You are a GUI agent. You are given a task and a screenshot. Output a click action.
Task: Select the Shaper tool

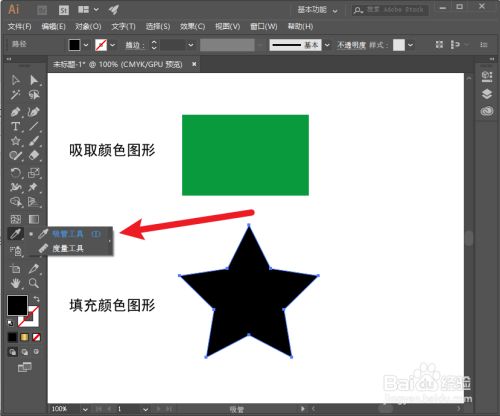click(15, 156)
